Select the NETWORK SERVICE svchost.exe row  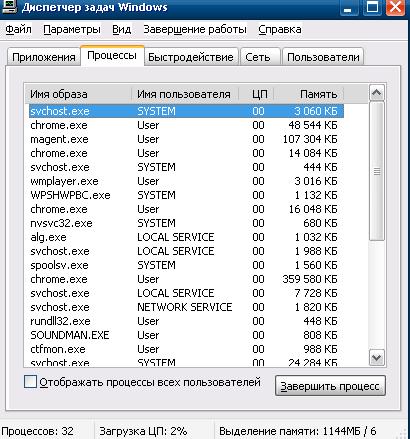tap(186, 307)
